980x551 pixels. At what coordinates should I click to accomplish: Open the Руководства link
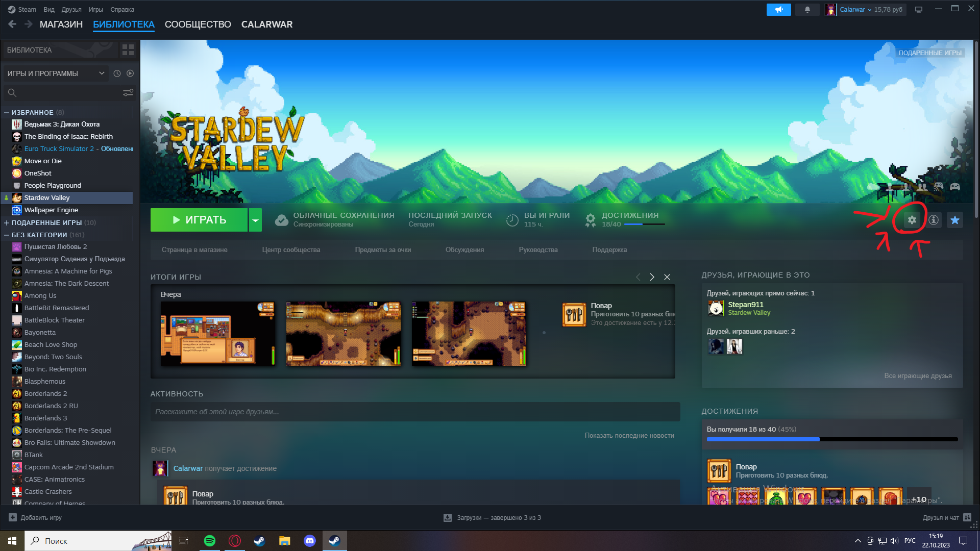pyautogui.click(x=538, y=249)
